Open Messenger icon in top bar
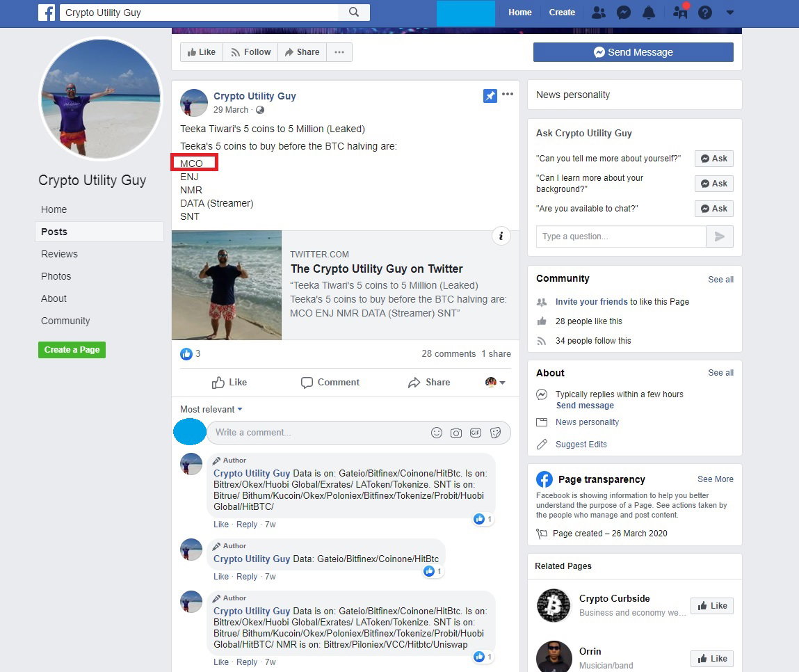Image resolution: width=799 pixels, height=672 pixels. tap(624, 13)
